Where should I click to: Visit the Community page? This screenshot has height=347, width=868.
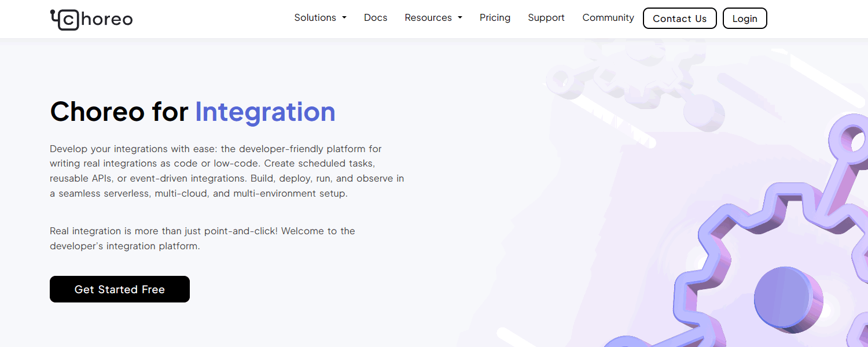[x=608, y=17]
